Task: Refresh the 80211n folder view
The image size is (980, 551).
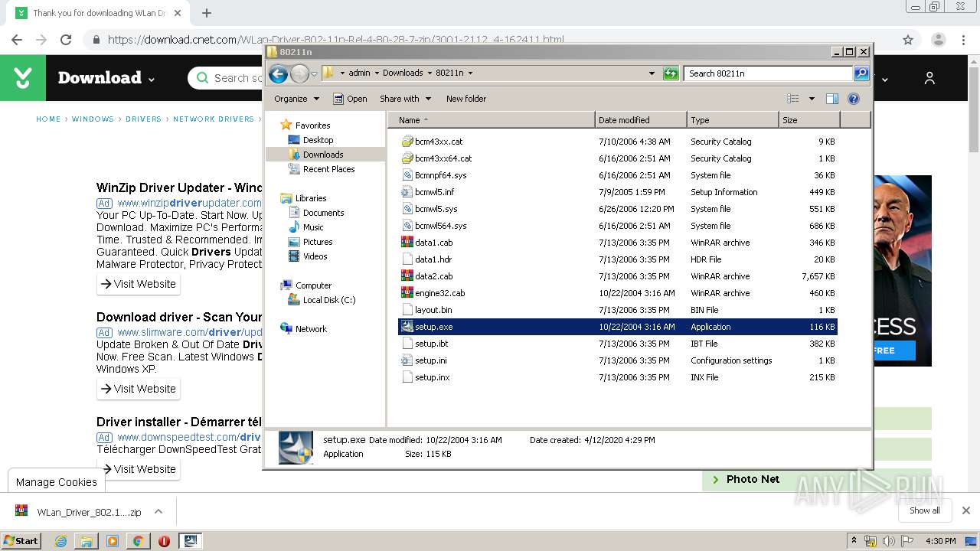Action: (671, 73)
